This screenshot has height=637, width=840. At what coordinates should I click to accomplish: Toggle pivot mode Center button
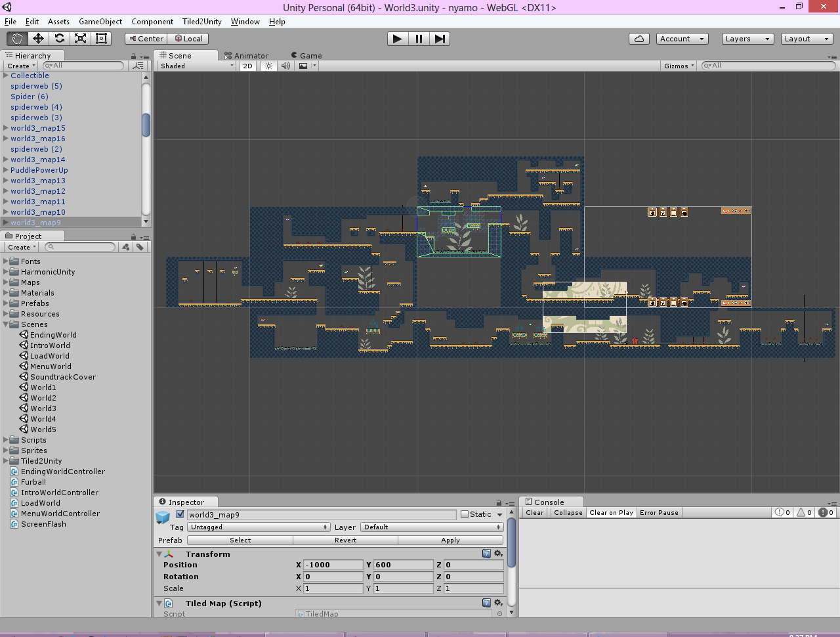tap(146, 39)
